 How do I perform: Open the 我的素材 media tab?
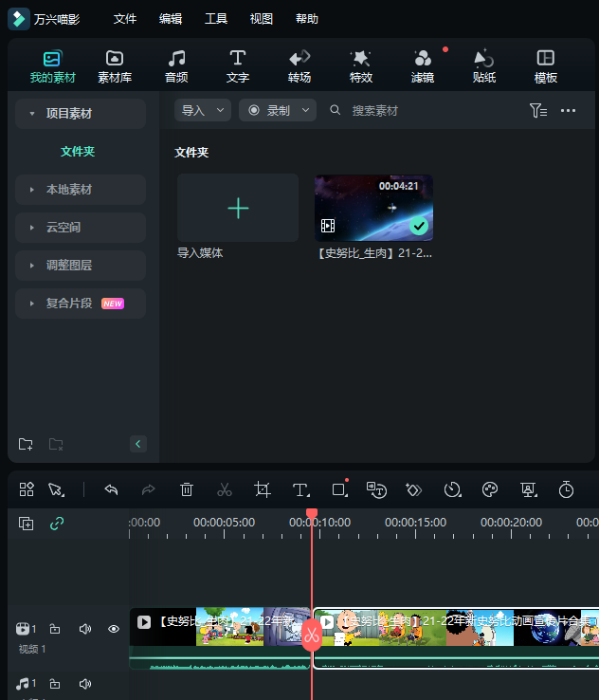point(52,66)
